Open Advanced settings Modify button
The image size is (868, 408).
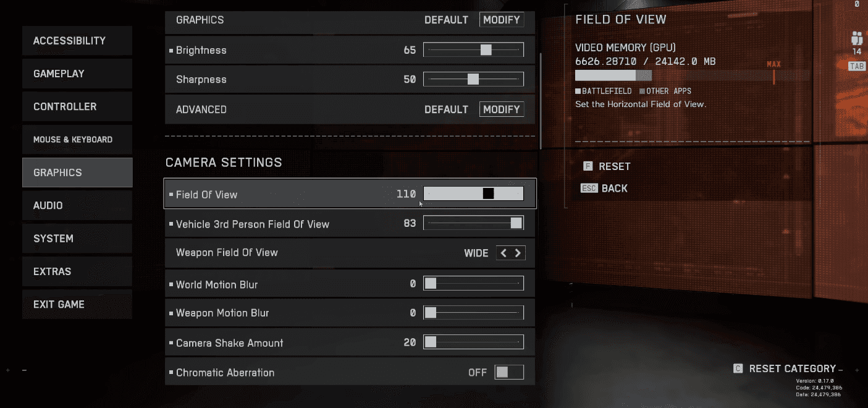pyautogui.click(x=502, y=109)
